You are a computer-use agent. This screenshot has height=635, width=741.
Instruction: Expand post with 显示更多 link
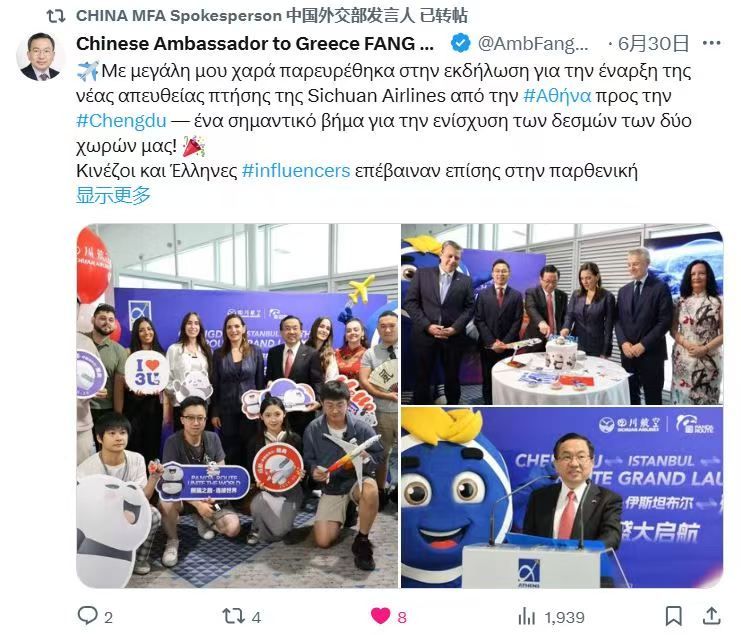coord(113,195)
